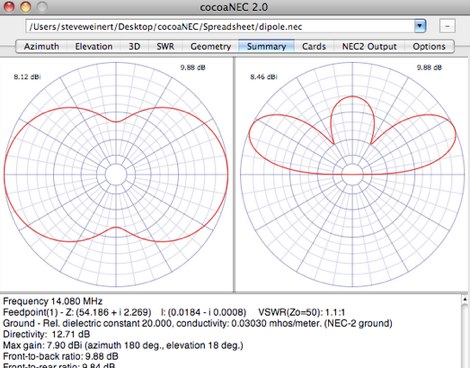Click the Ground dielectric constant line
This screenshot has height=368, width=470.
click(x=197, y=323)
